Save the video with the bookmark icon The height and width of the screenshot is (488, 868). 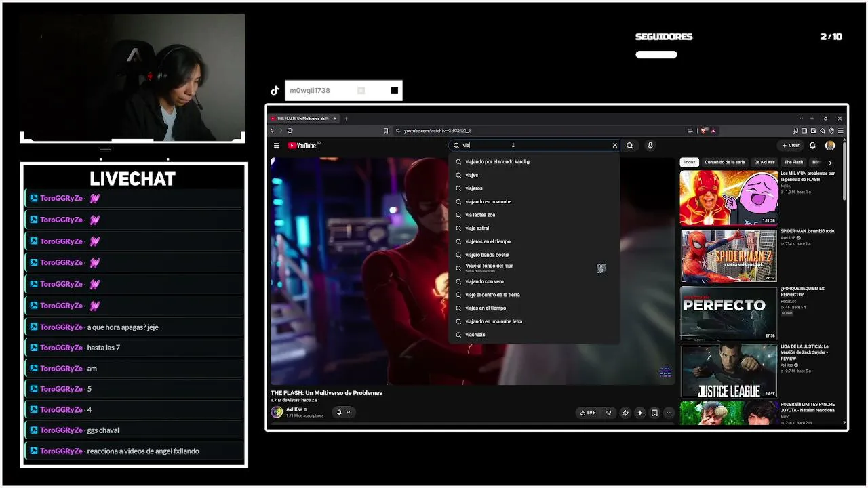pyautogui.click(x=654, y=413)
